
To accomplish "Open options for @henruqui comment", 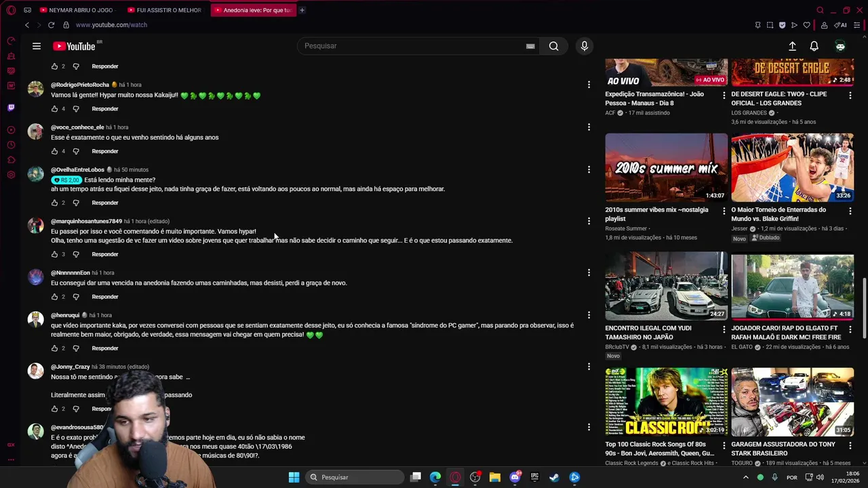I will tap(589, 315).
